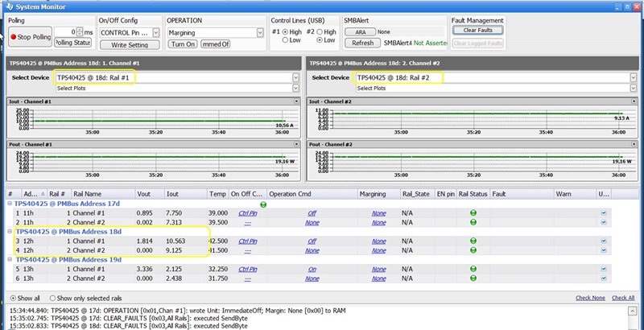The image size is (644, 330).
Task: Click the Rail Status column header
Action: point(473,194)
